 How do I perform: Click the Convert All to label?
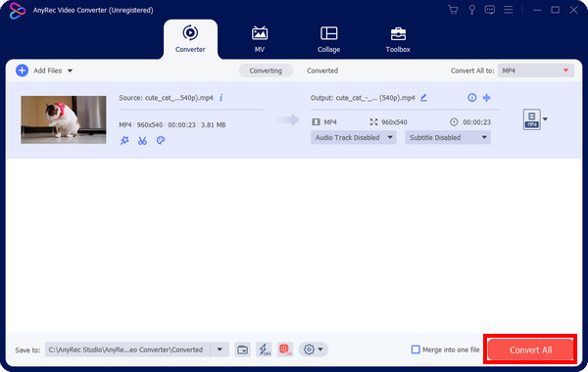tap(472, 70)
